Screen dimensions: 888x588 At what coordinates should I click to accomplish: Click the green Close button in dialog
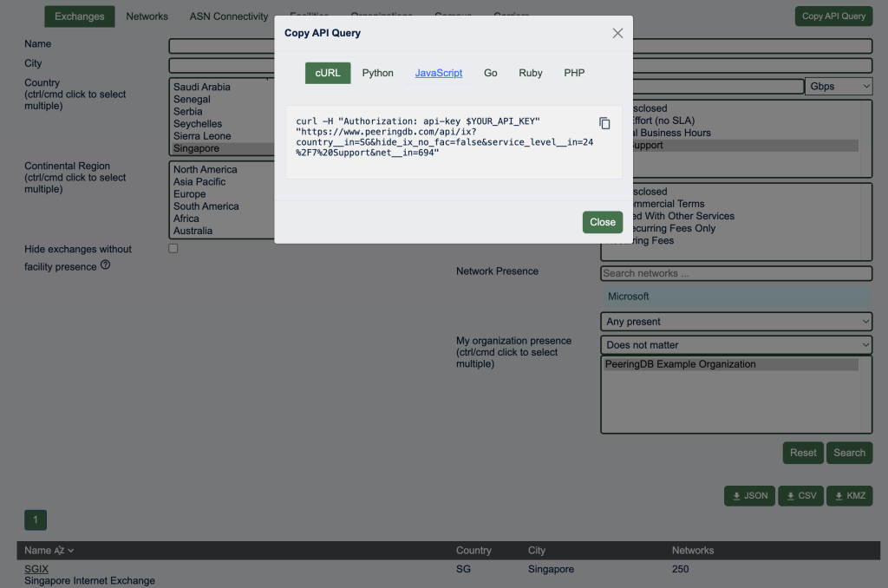coord(603,222)
